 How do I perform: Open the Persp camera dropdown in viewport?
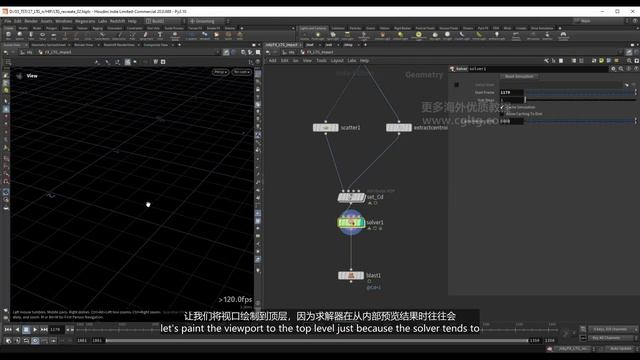[x=220, y=72]
